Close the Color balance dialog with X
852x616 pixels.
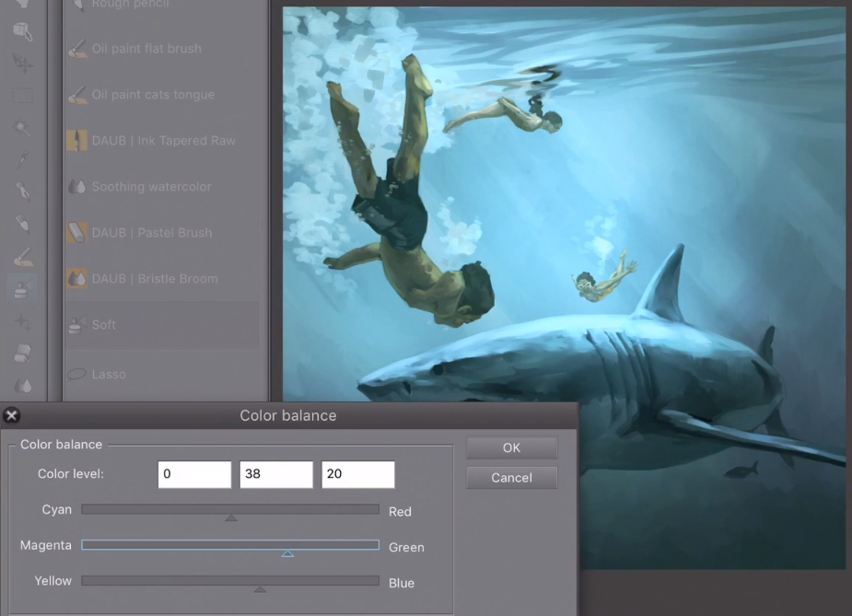click(x=12, y=415)
